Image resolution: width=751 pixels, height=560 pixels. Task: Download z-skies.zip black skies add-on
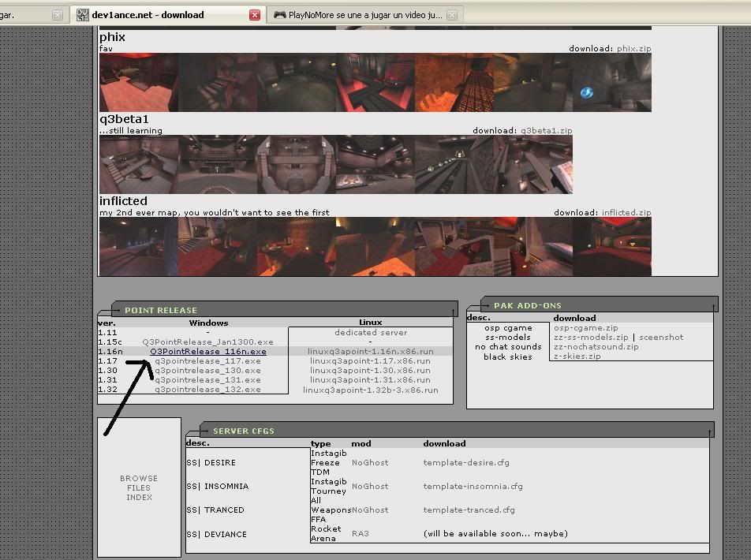[577, 356]
